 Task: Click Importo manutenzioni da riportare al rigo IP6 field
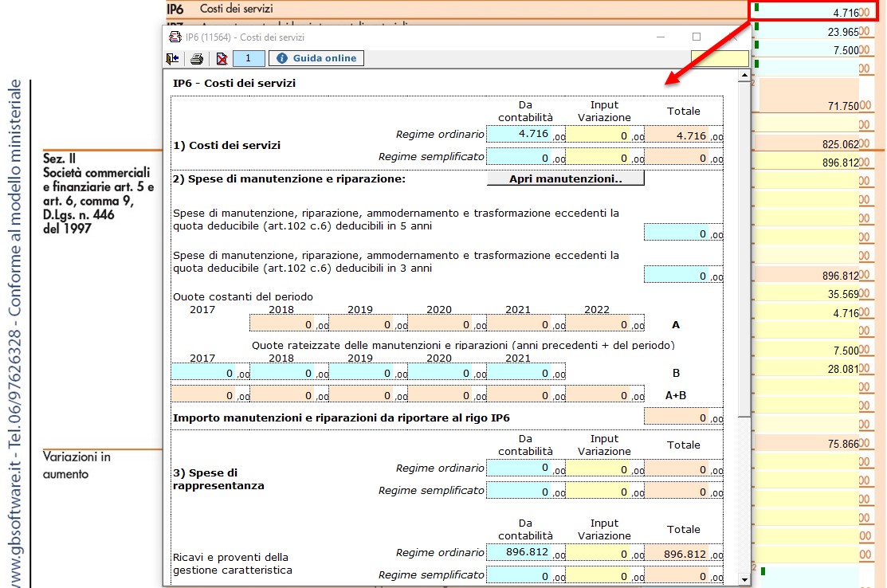(x=683, y=417)
